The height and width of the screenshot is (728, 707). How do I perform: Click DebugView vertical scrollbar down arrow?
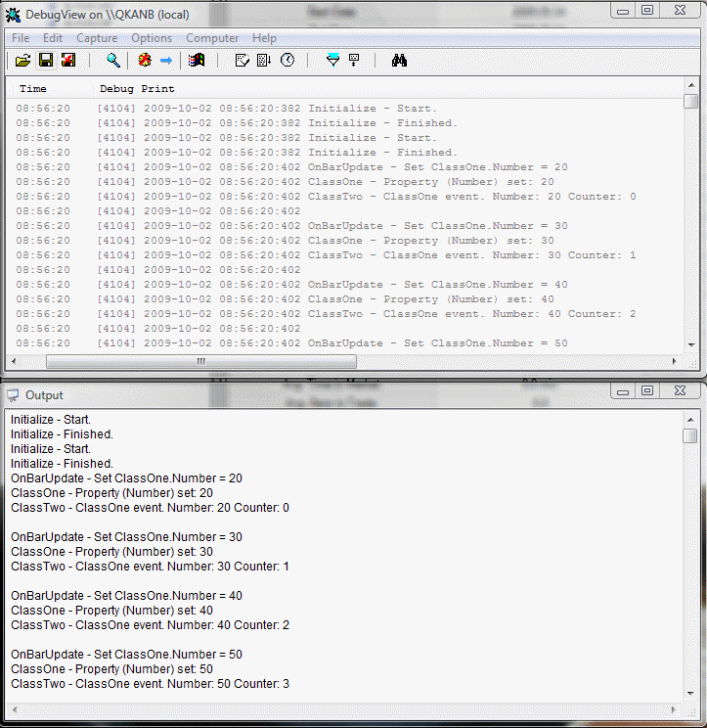(x=691, y=345)
